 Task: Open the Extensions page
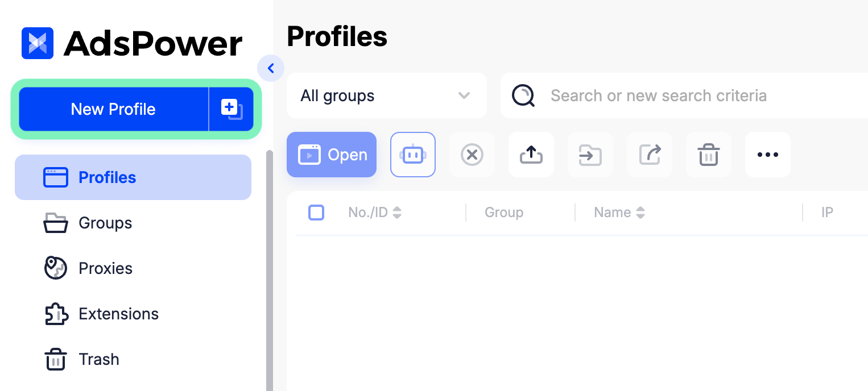coord(118,314)
